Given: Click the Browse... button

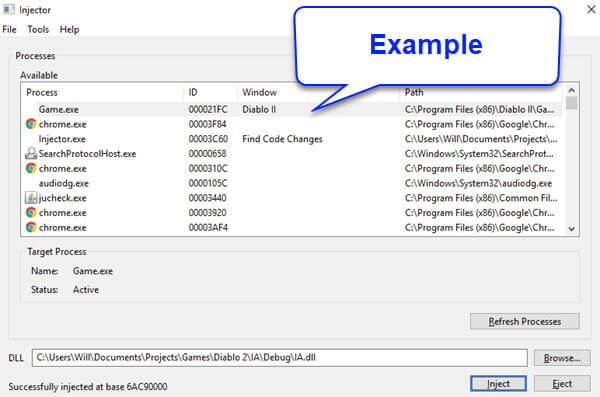Looking at the screenshot, I should [562, 358].
